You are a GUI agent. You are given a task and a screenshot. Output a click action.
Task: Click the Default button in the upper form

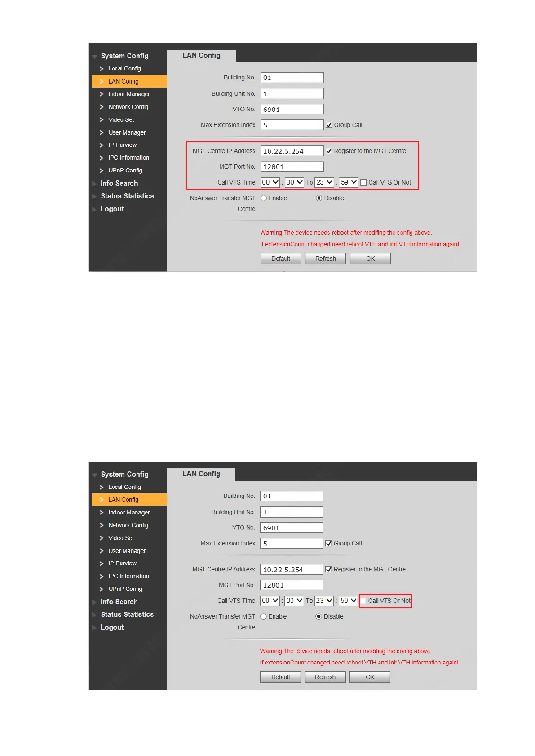(281, 259)
